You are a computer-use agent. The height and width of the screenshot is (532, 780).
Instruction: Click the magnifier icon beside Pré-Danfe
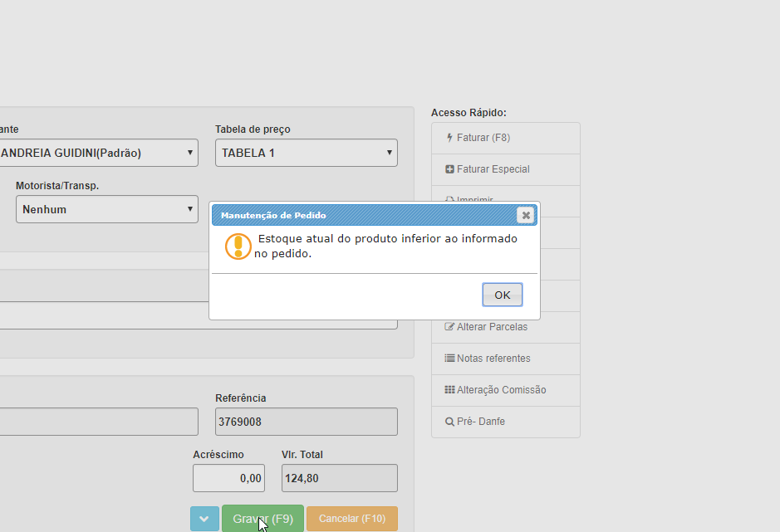click(449, 422)
